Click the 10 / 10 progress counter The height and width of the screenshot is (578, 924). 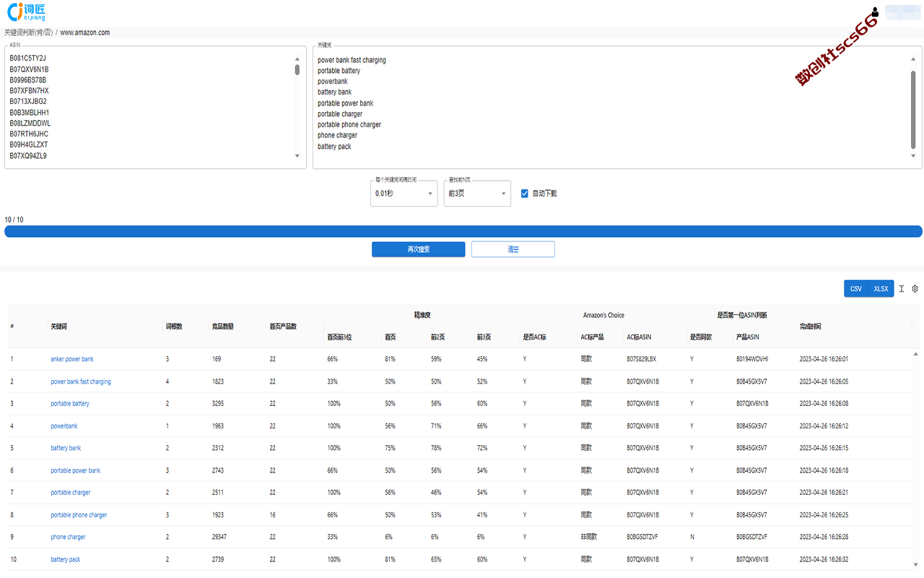pos(14,220)
